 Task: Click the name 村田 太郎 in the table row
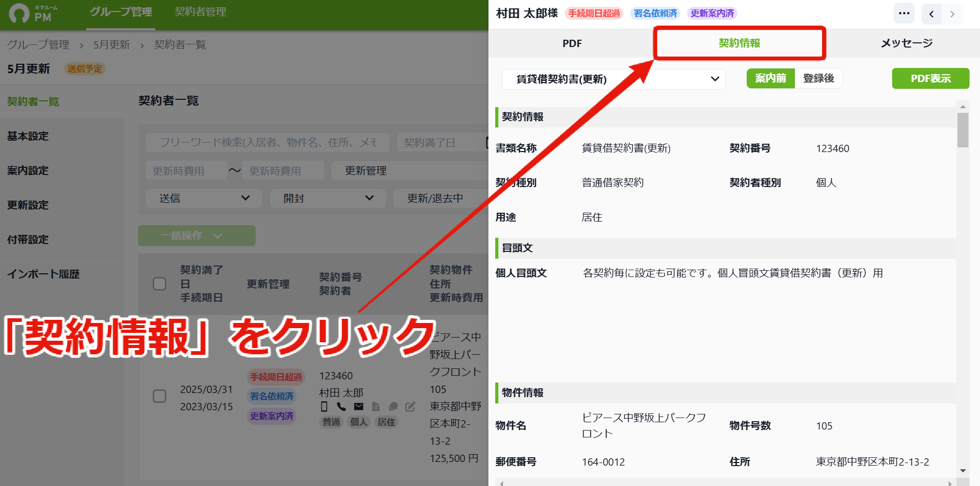[x=341, y=392]
